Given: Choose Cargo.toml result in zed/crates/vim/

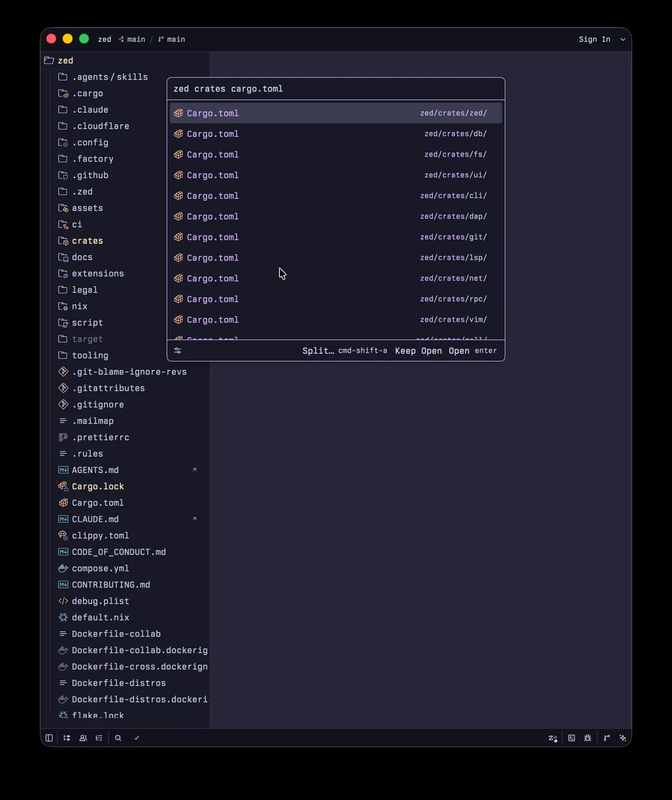Looking at the screenshot, I should (336, 320).
